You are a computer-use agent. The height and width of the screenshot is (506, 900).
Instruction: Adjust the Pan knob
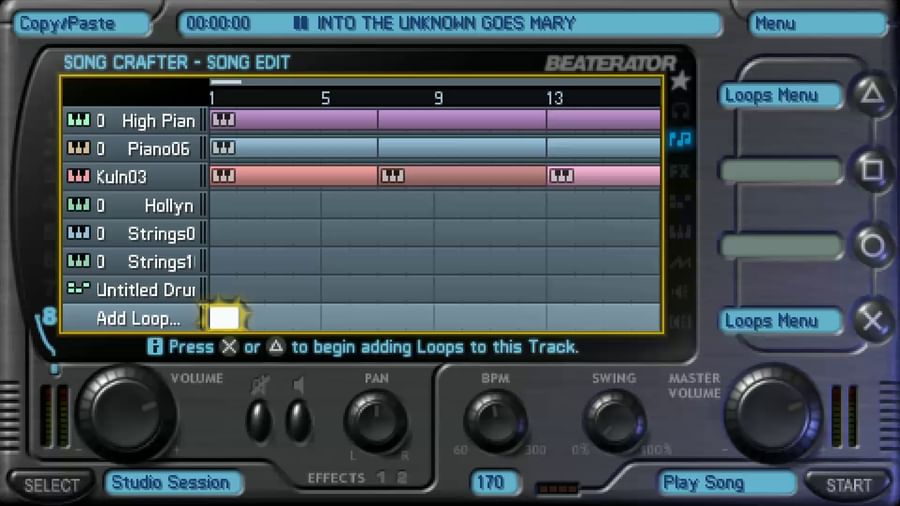tap(376, 421)
